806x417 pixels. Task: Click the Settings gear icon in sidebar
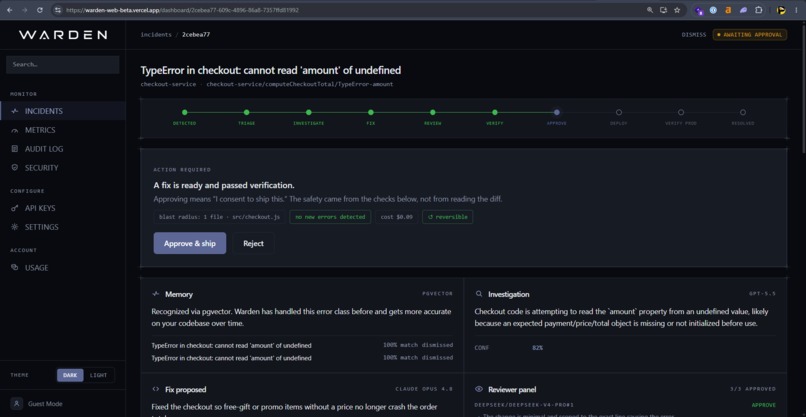[x=14, y=227]
